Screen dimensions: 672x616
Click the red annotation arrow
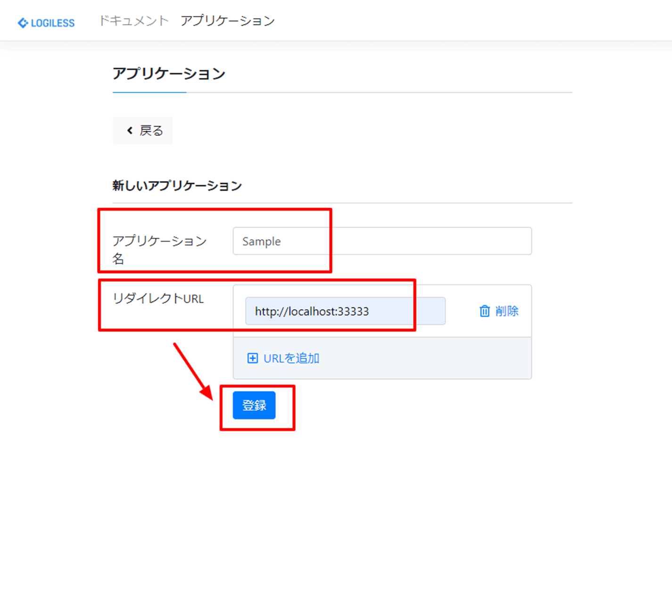[193, 372]
